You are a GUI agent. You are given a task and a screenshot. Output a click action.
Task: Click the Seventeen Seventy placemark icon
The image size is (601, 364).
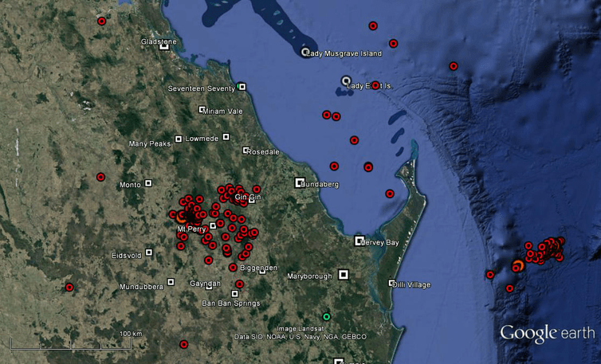[242, 87]
